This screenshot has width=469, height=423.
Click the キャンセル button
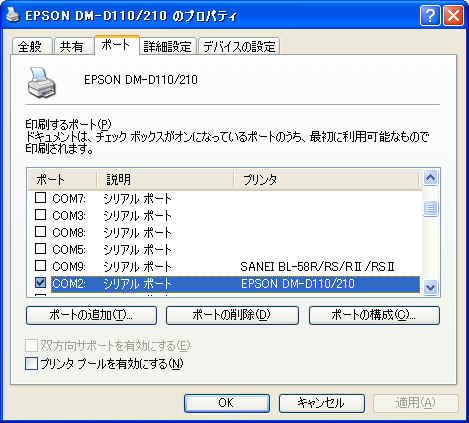322,403
